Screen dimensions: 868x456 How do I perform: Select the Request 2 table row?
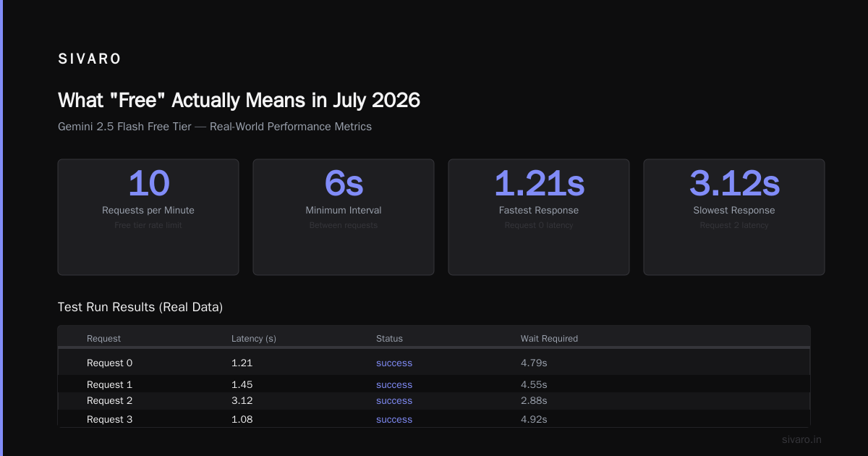coord(434,401)
